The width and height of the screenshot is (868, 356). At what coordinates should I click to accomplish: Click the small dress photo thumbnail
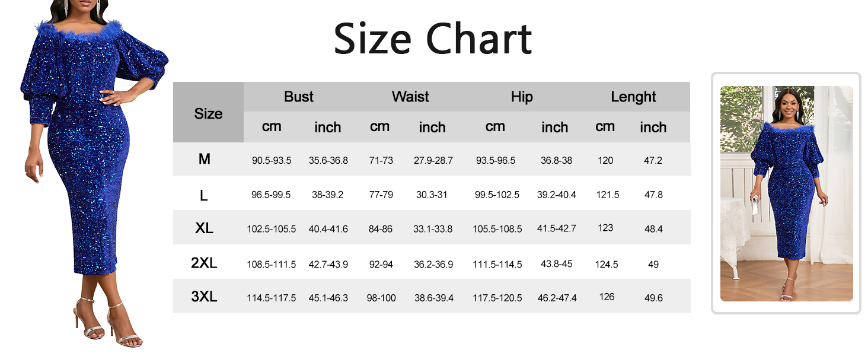coord(786,193)
